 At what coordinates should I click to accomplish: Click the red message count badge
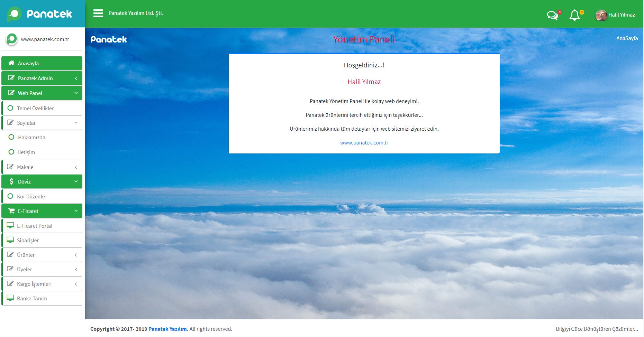(560, 12)
